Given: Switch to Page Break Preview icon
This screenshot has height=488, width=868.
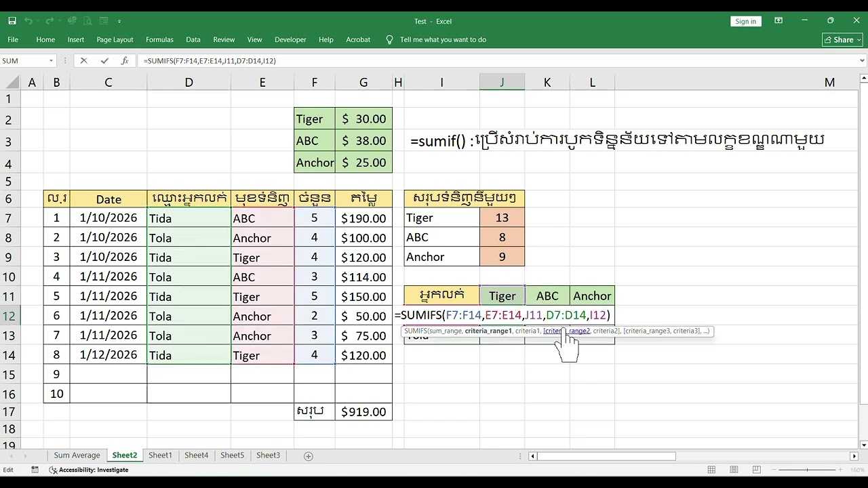Looking at the screenshot, I should click(756, 470).
